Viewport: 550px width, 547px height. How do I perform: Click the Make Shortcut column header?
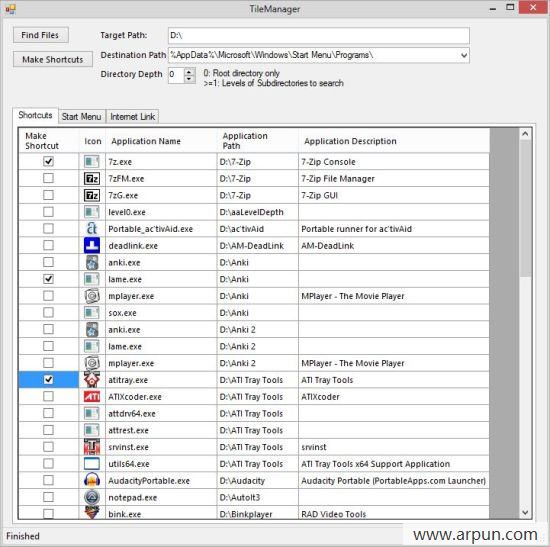pos(49,141)
